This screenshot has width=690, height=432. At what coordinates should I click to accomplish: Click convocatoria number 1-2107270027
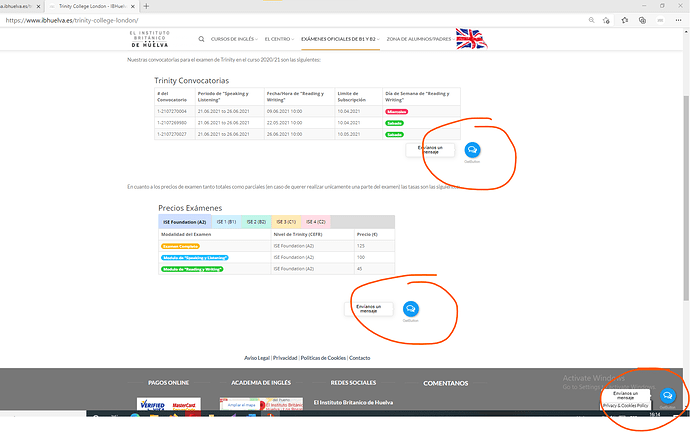(172, 135)
